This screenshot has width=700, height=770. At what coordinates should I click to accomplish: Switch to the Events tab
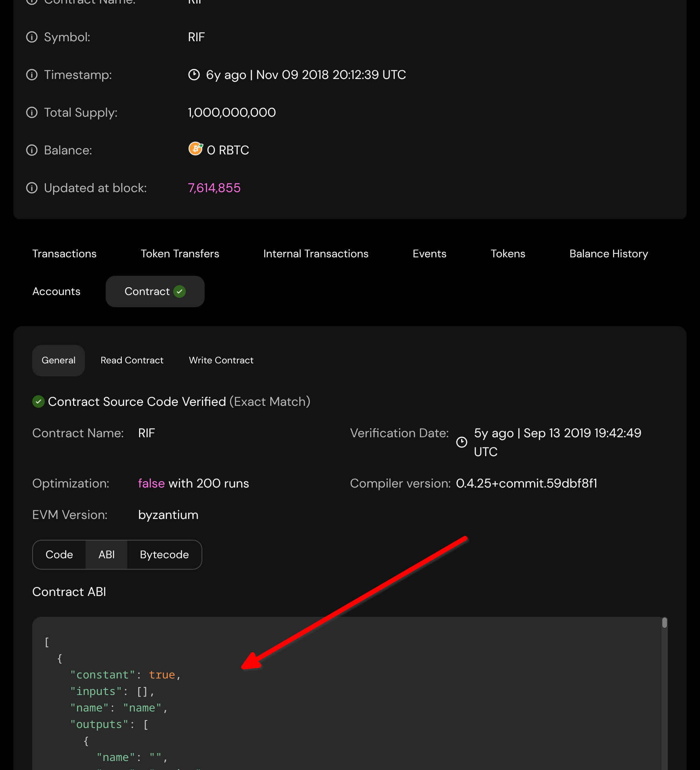pyautogui.click(x=429, y=253)
